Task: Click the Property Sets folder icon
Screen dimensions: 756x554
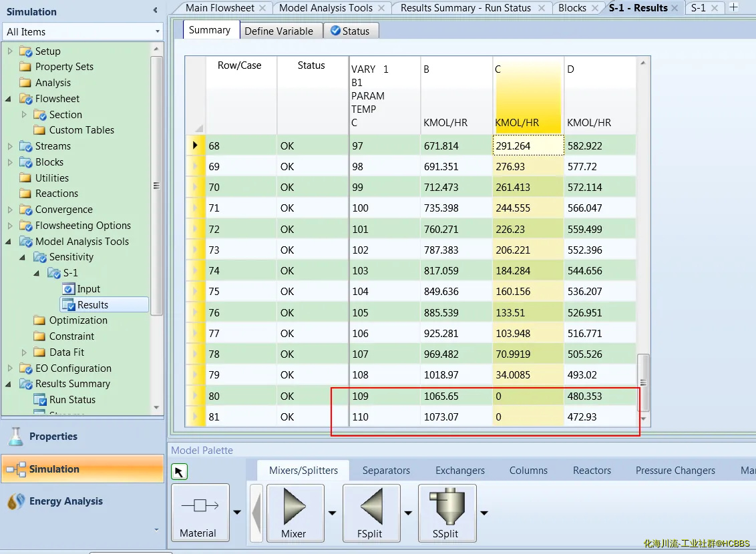Action: click(x=25, y=67)
